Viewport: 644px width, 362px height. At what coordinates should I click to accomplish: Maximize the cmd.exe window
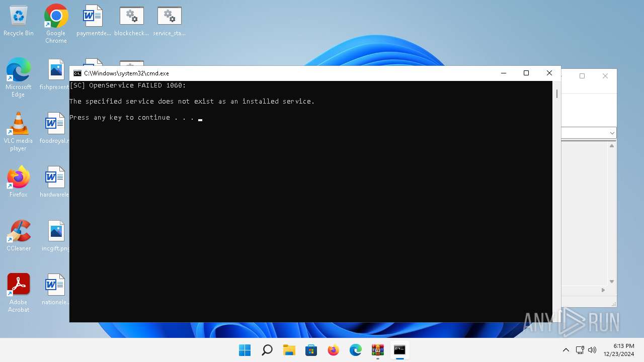[x=526, y=73]
